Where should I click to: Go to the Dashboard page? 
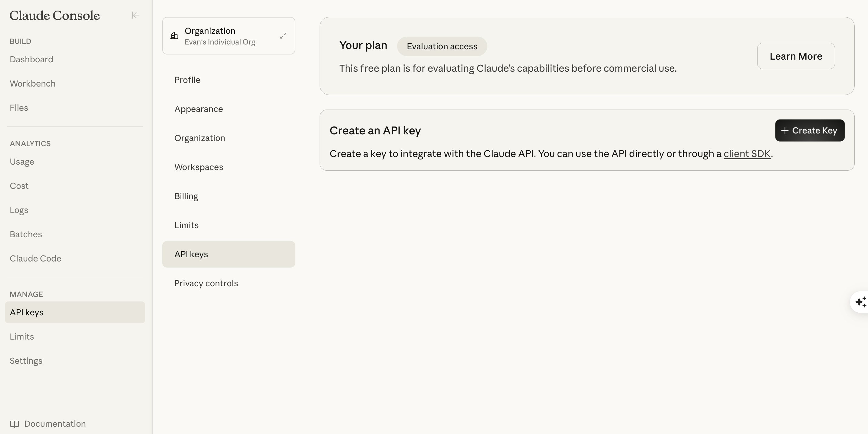(31, 59)
